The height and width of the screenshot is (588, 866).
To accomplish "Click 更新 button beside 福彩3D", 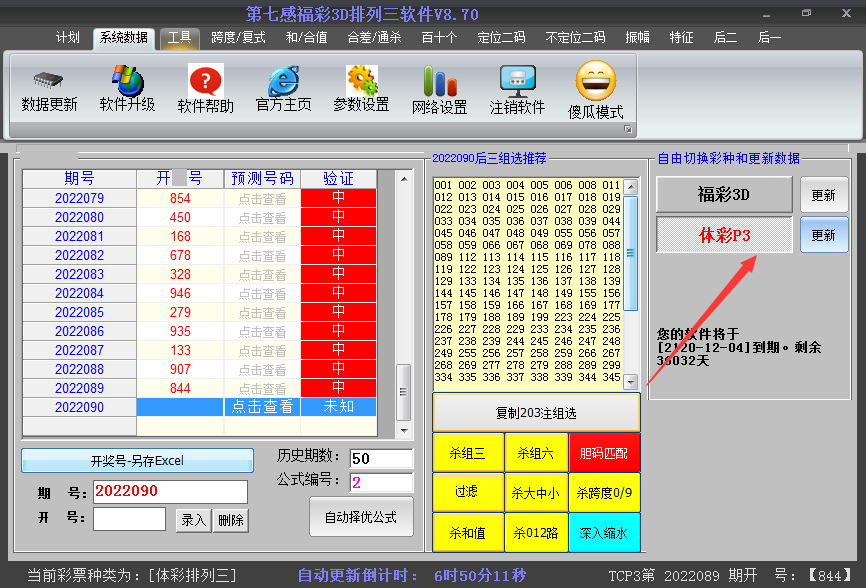I will (x=823, y=195).
